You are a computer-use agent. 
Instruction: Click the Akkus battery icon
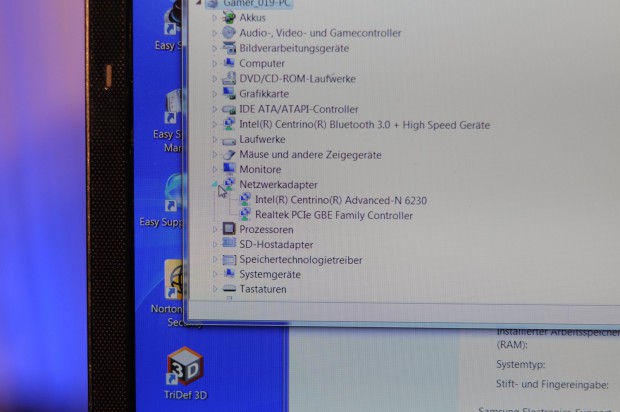point(229,17)
